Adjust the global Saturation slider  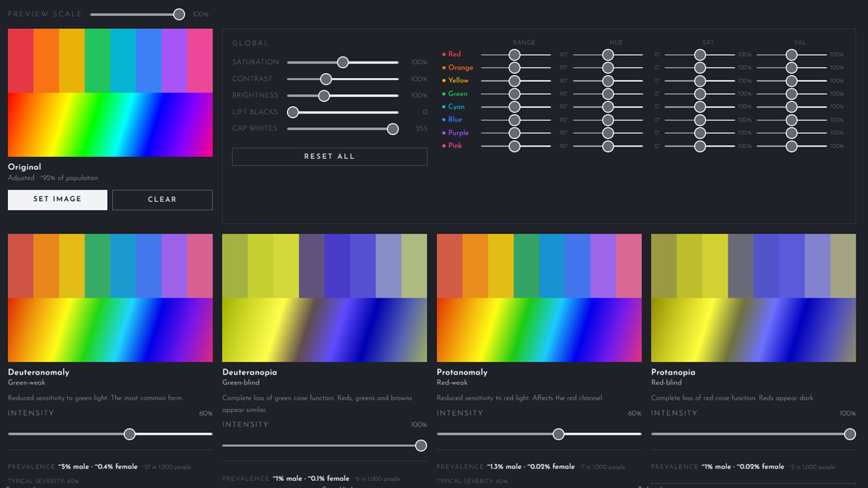[342, 62]
